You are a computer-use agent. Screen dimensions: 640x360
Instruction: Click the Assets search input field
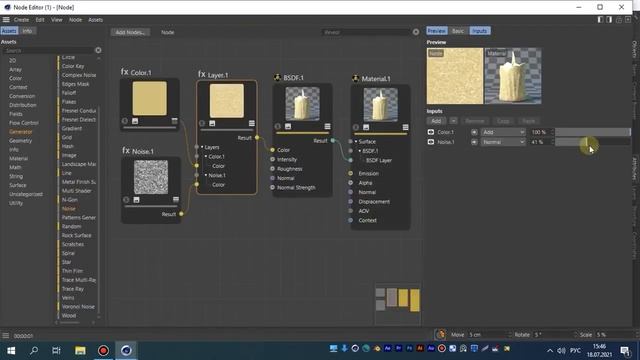coord(47,51)
